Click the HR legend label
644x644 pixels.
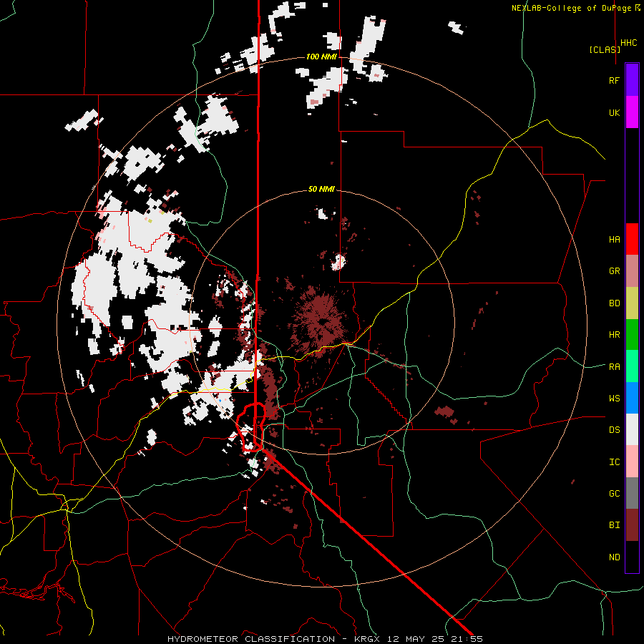614,335
